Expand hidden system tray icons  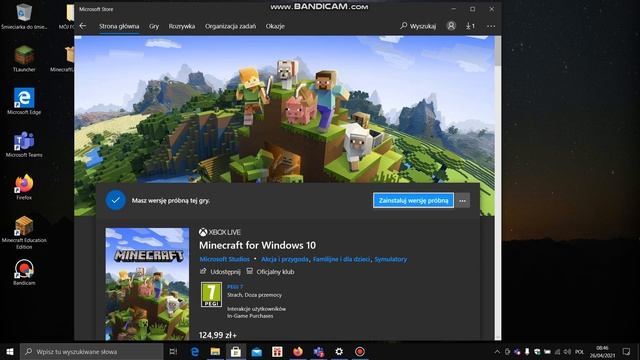click(497, 351)
